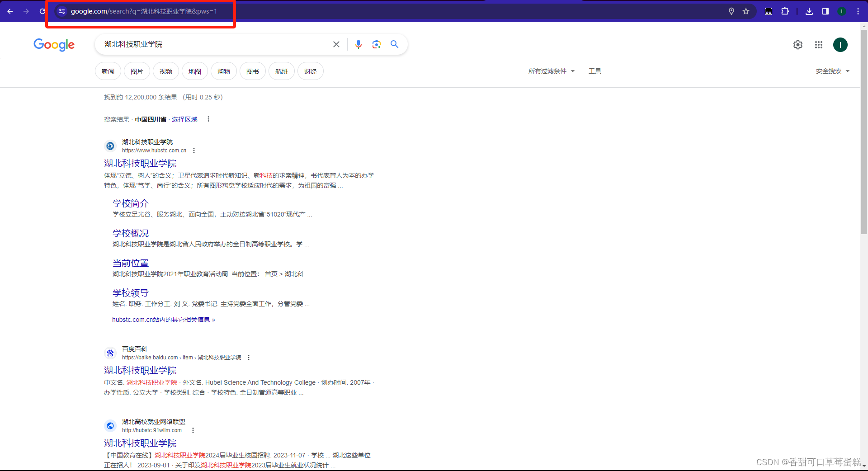868x471 pixels.
Task: Open the 工具 search tools
Action: click(x=595, y=71)
